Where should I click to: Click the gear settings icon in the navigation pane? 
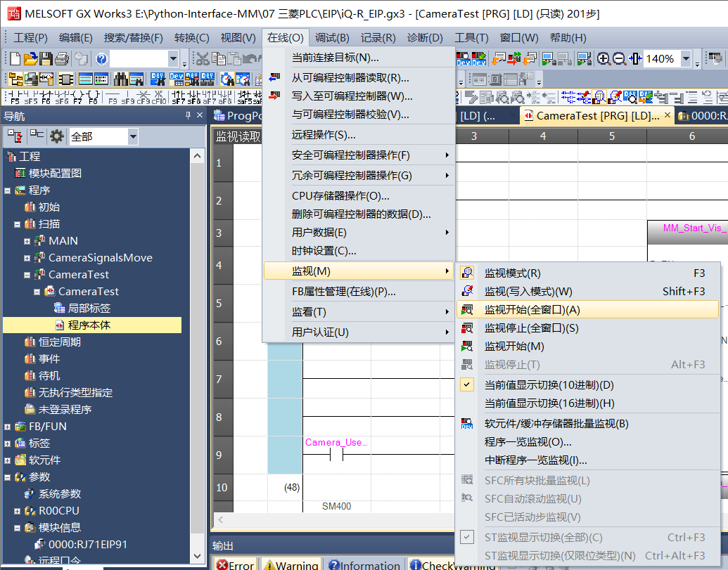55,135
